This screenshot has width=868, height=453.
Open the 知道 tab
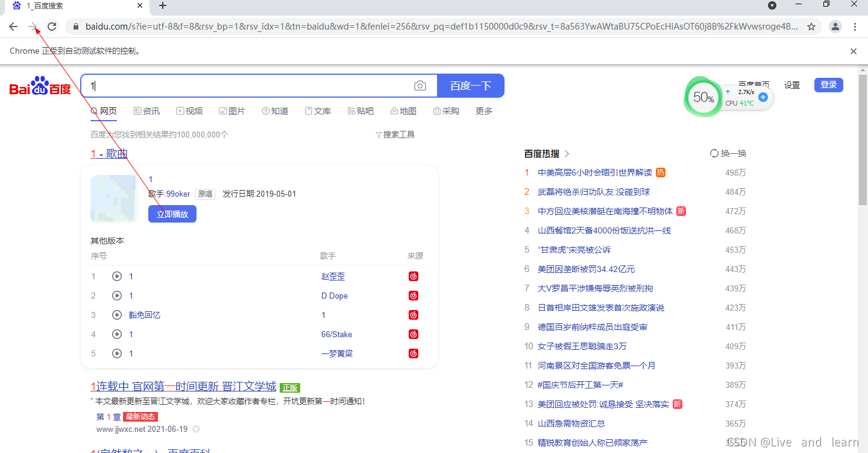pyautogui.click(x=275, y=111)
